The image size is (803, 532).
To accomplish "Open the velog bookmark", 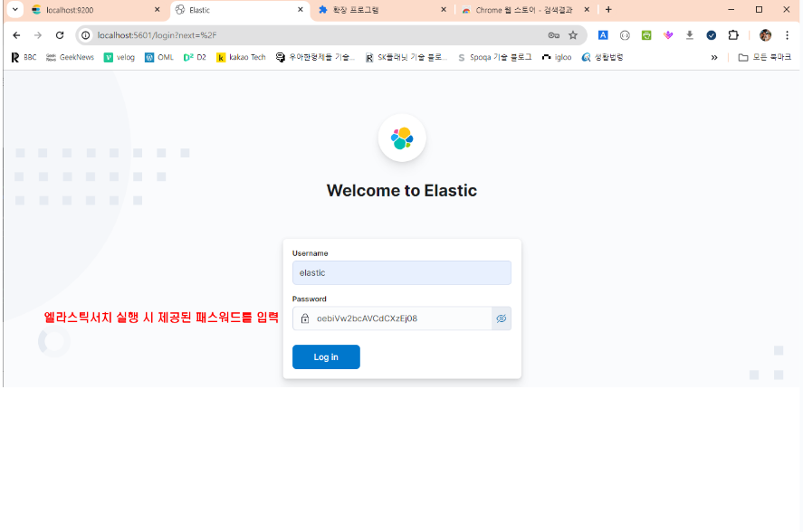I will (119, 57).
